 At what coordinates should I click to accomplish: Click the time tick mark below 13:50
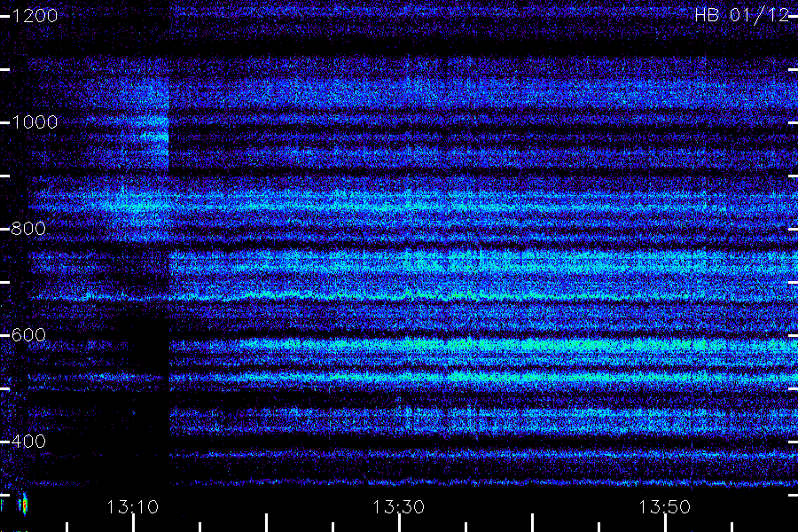tap(665, 523)
